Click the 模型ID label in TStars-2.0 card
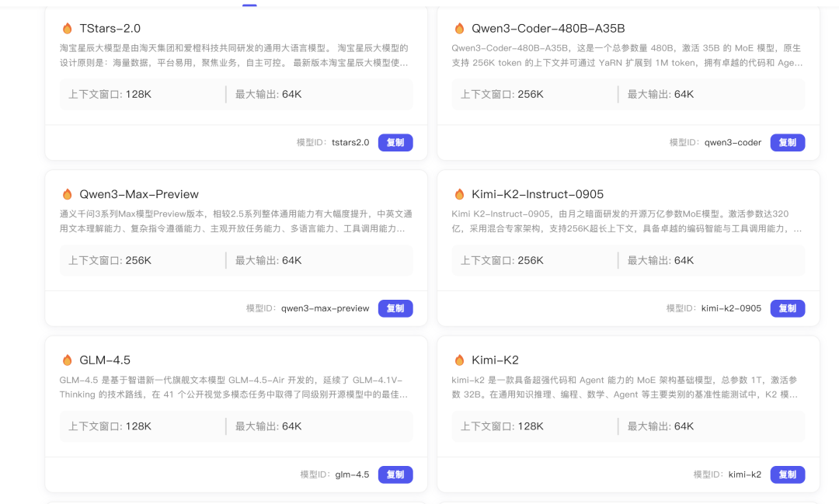This screenshot has width=839, height=504. coord(312,142)
